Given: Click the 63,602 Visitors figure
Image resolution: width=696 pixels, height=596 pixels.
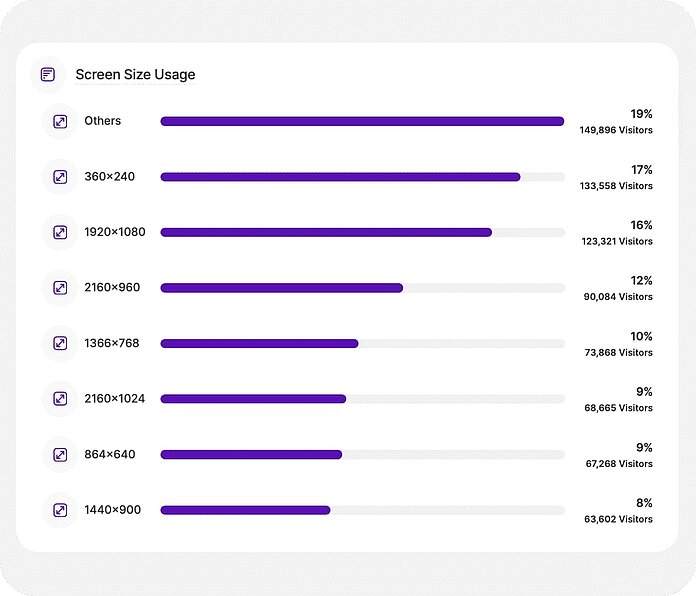Looking at the screenshot, I should pyautogui.click(x=618, y=520).
